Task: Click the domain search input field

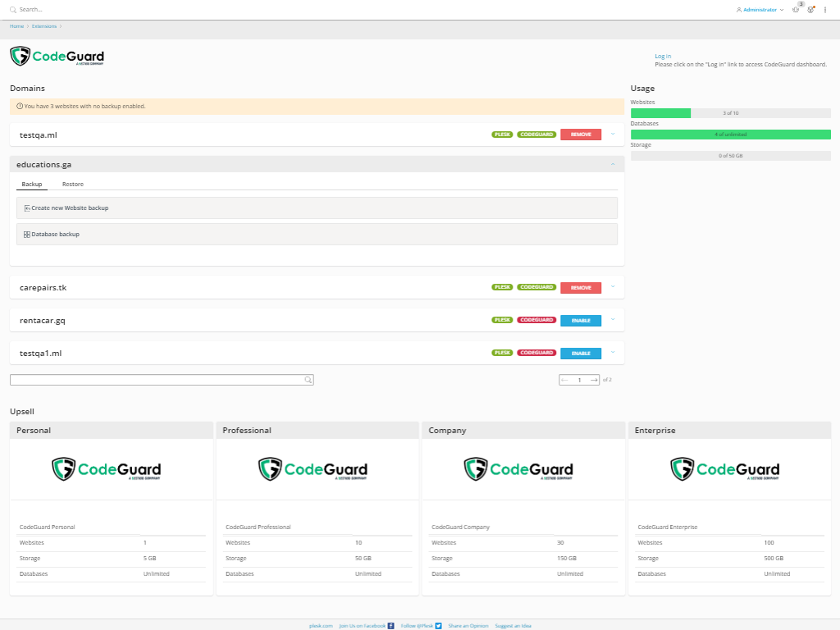Action: (156, 380)
